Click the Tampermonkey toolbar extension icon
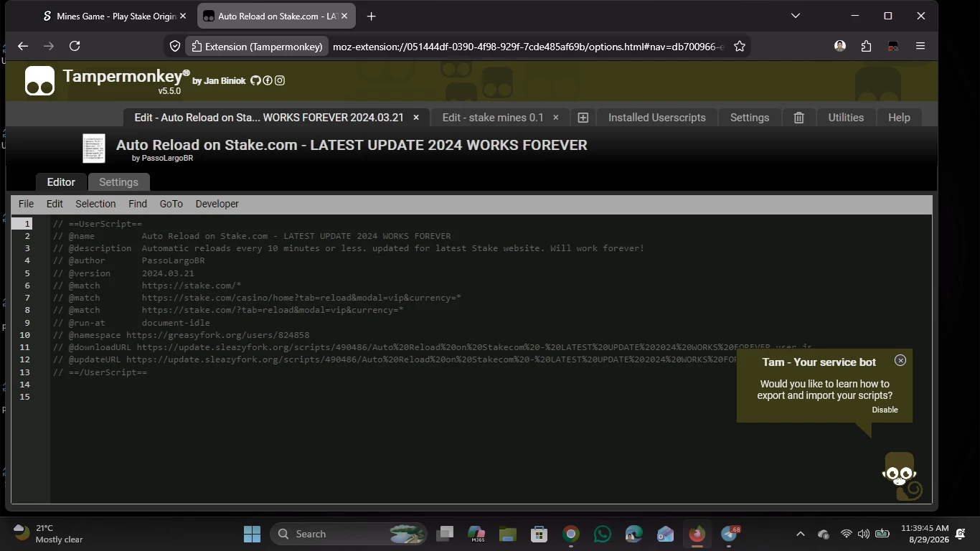The height and width of the screenshot is (551, 980). 893,46
